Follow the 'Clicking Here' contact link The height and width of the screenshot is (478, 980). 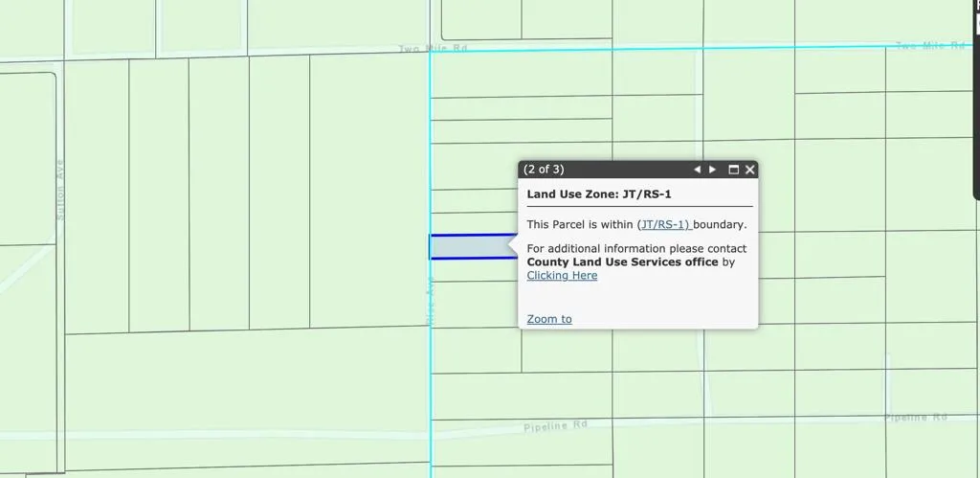tap(562, 276)
